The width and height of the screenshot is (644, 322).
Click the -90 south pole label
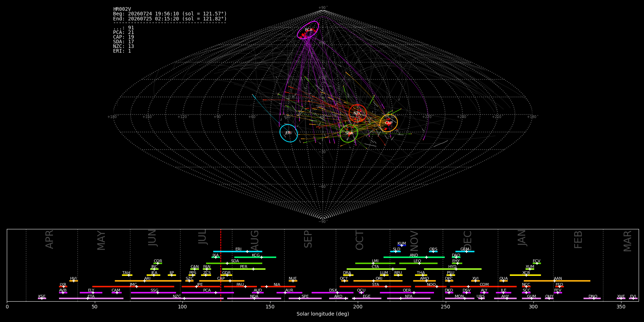[x=323, y=221]
